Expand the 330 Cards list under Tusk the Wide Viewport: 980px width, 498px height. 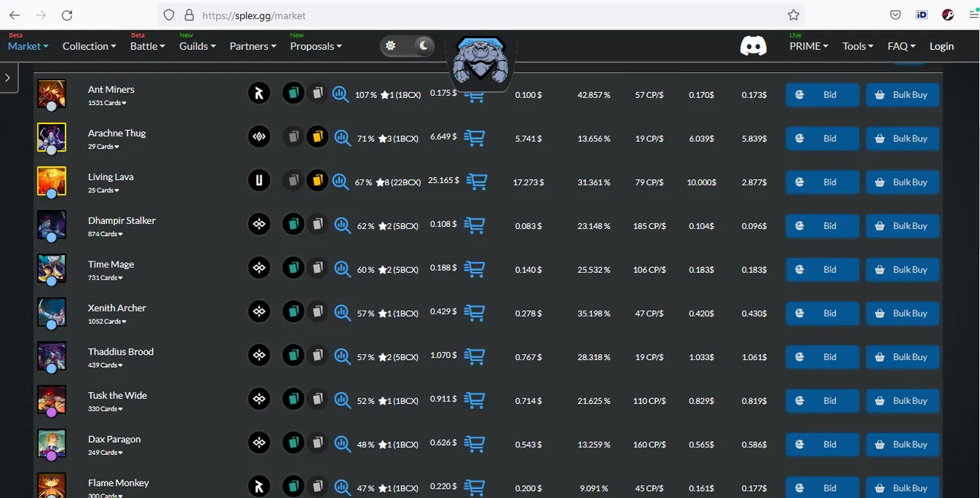[x=106, y=408]
